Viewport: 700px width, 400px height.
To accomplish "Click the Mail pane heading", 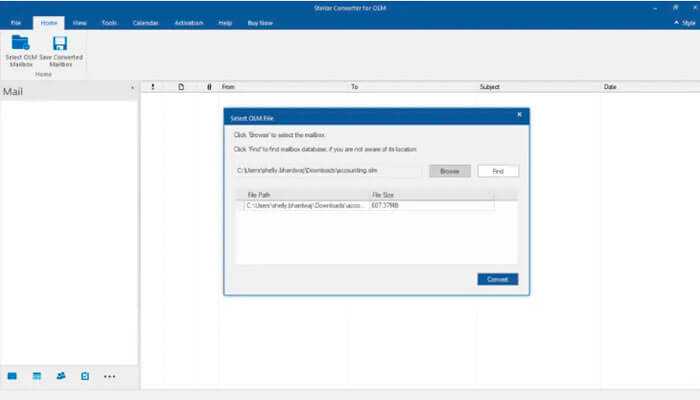I will point(13,92).
